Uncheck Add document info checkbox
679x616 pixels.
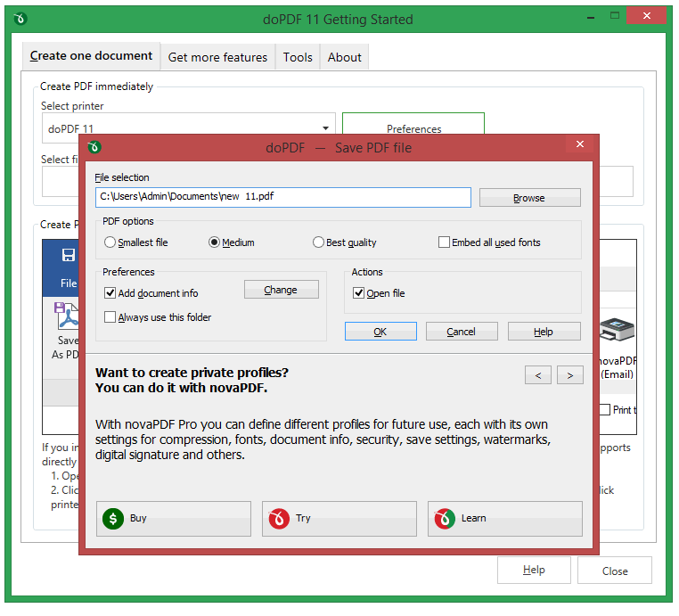[110, 293]
